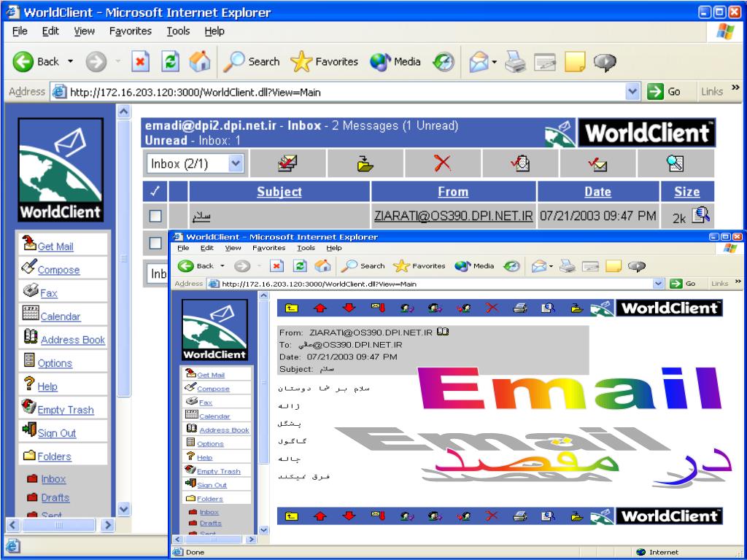Click the printer icon in bottom message toolbar
The image size is (747, 560).
519,516
